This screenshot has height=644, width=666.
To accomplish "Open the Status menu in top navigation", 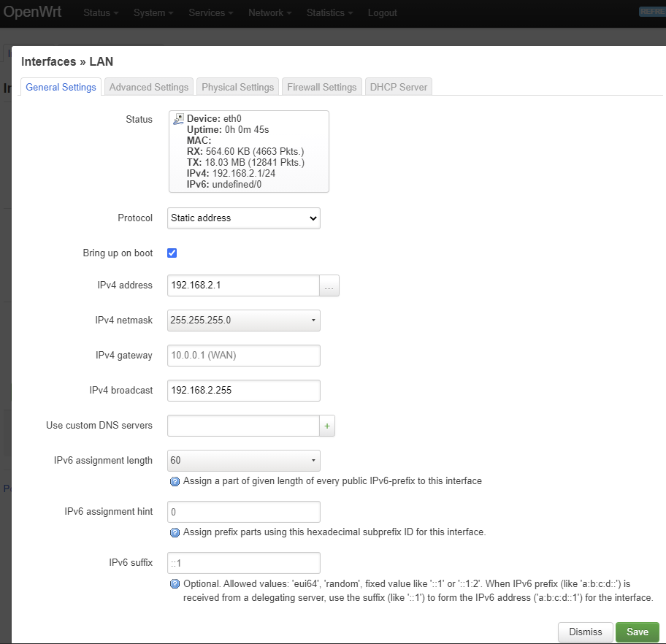I will (101, 12).
